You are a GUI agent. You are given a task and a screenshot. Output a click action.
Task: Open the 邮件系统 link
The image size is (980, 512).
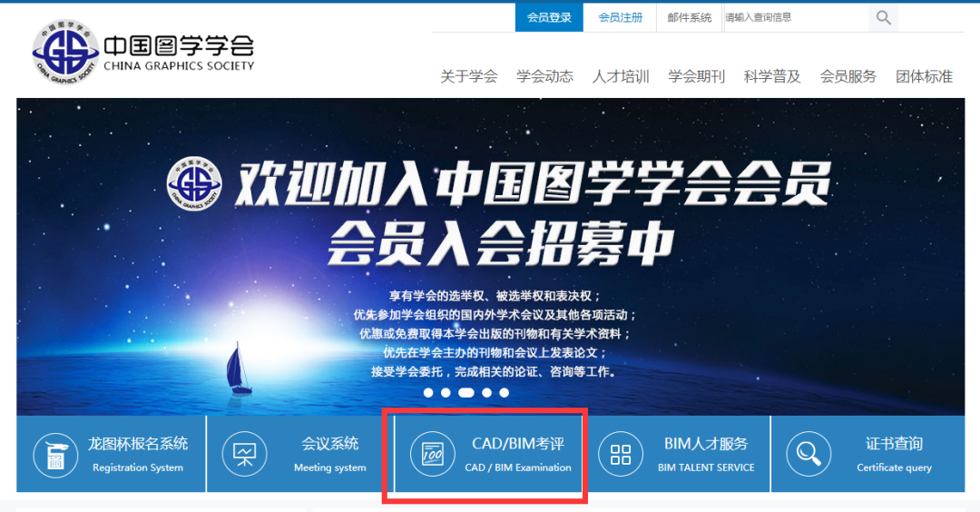coord(690,17)
